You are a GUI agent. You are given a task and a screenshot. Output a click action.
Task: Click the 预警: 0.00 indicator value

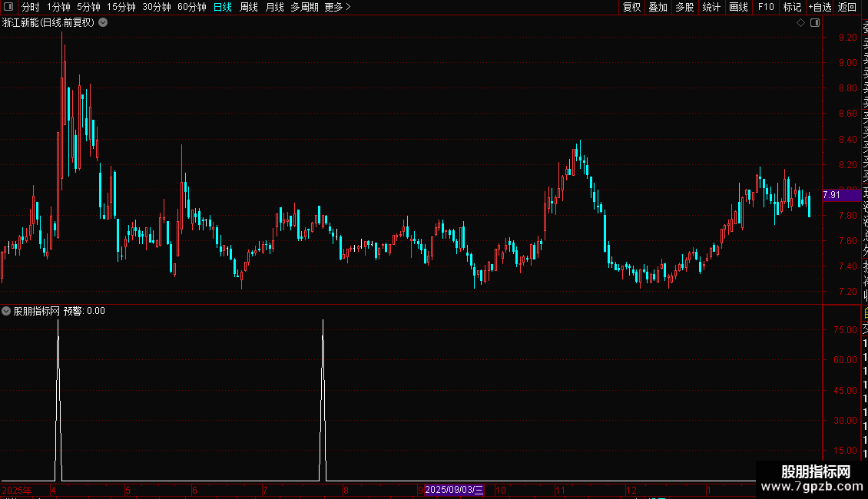[x=84, y=311]
